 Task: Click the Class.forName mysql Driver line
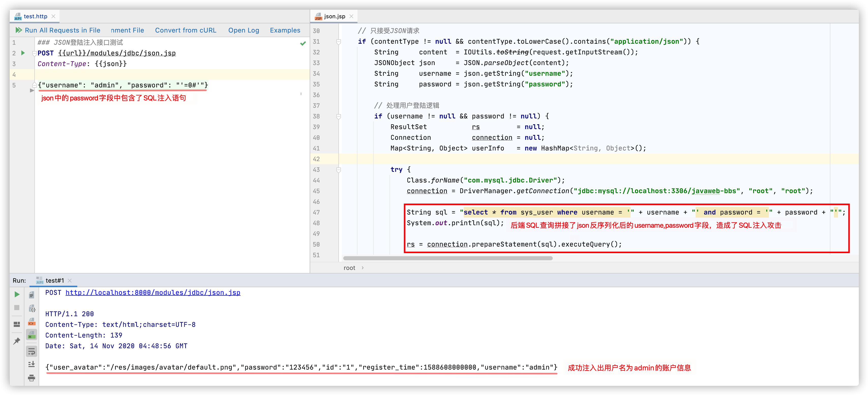(486, 180)
